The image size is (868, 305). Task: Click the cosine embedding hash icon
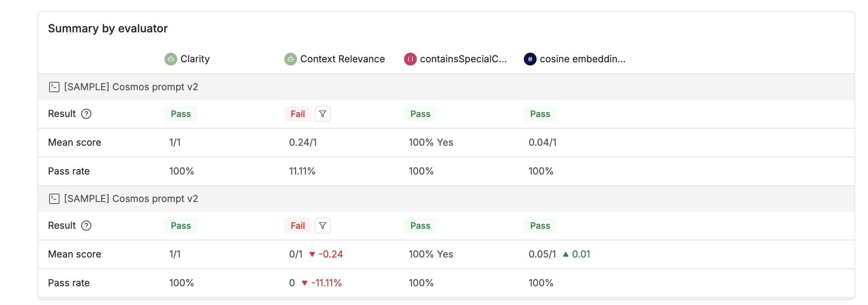[530, 59]
